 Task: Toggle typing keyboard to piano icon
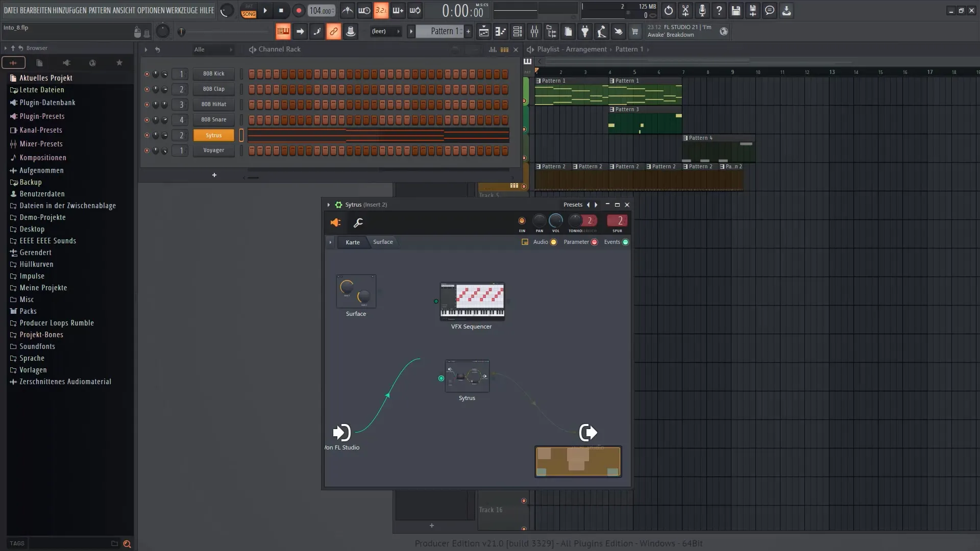283,32
